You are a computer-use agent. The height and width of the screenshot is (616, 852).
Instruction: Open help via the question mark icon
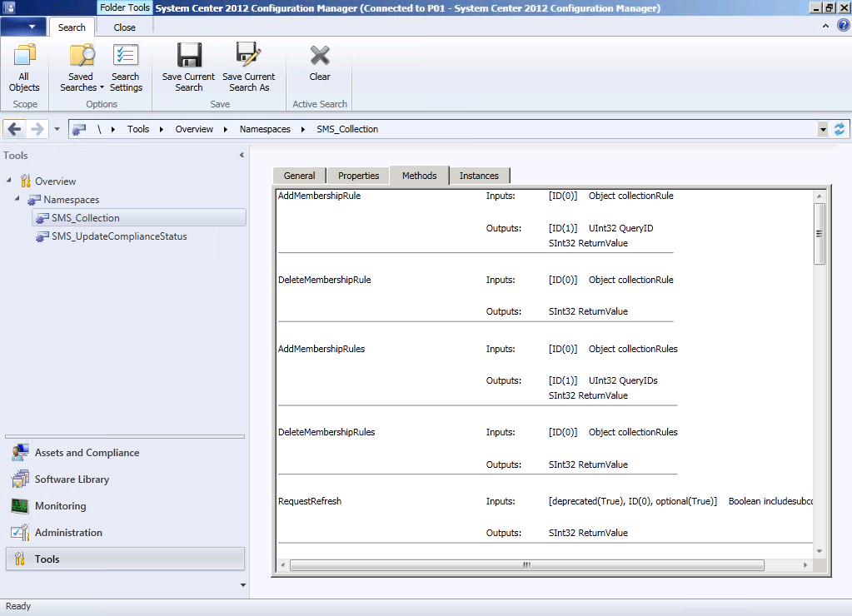[843, 26]
